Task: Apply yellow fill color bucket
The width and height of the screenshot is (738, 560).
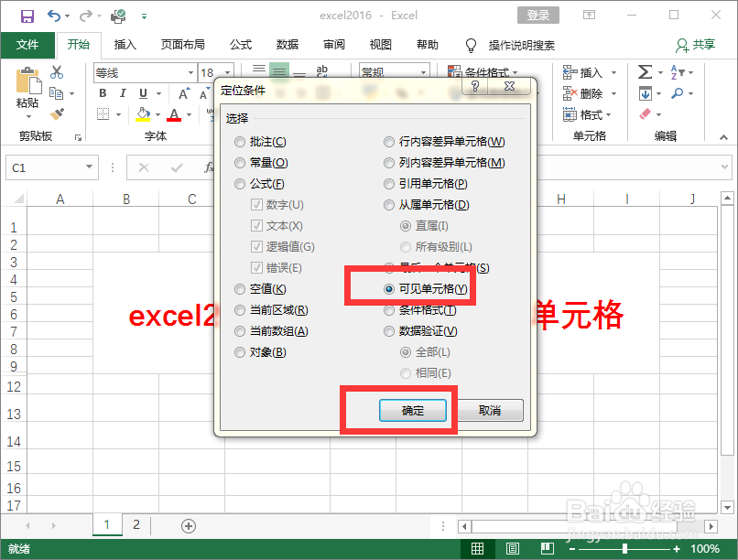Action: 143,114
